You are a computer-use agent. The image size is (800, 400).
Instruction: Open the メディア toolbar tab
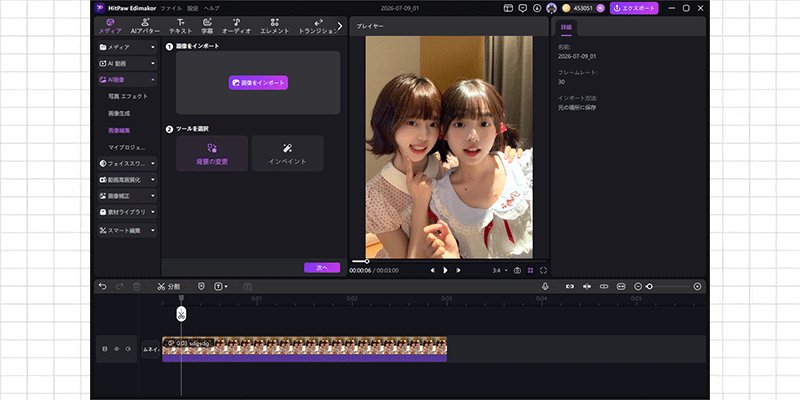point(110,27)
